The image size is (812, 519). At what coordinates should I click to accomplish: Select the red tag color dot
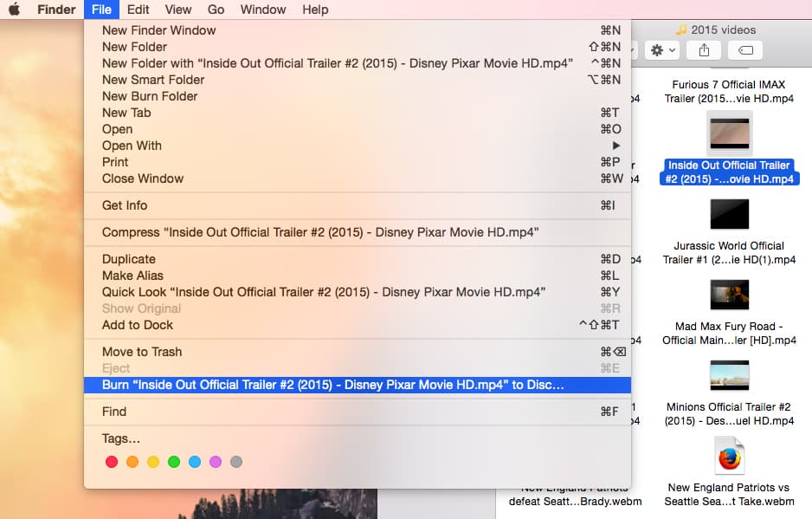(x=112, y=462)
